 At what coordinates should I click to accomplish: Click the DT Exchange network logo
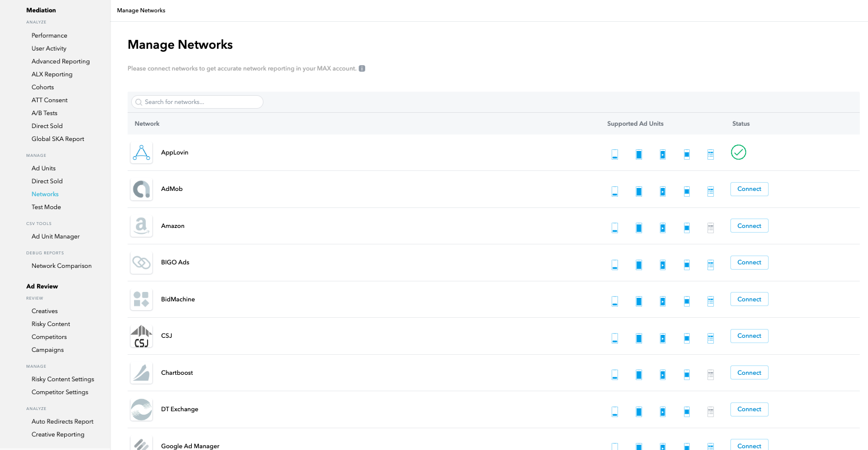point(141,409)
